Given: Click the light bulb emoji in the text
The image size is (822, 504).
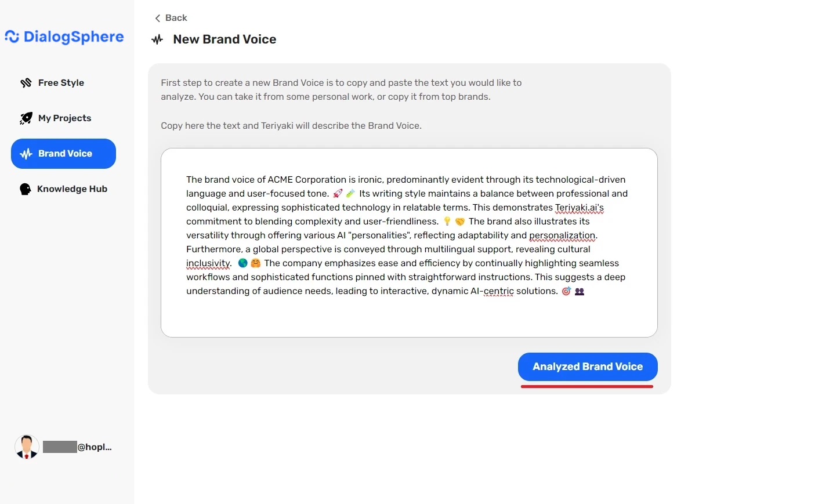Looking at the screenshot, I should tap(446, 221).
